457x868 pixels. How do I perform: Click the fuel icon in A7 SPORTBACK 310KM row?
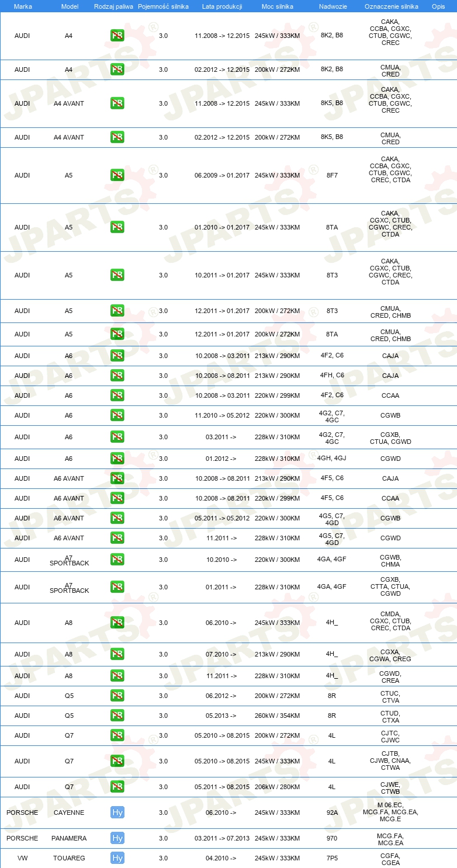coord(117,587)
